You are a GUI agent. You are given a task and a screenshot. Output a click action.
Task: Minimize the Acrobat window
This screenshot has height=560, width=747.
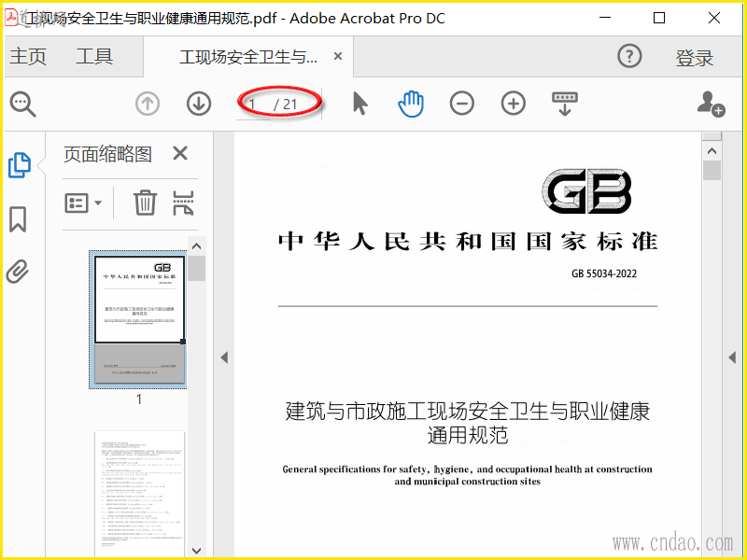pyautogui.click(x=605, y=18)
